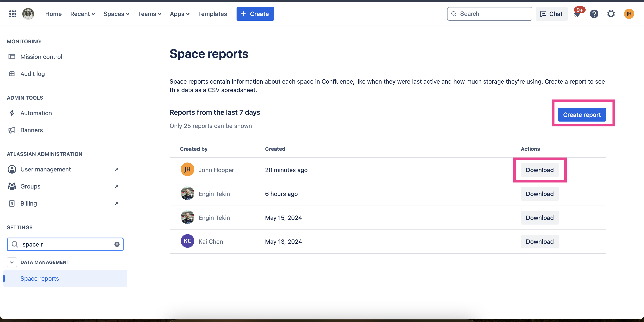Click the name John Hooper

(216, 170)
